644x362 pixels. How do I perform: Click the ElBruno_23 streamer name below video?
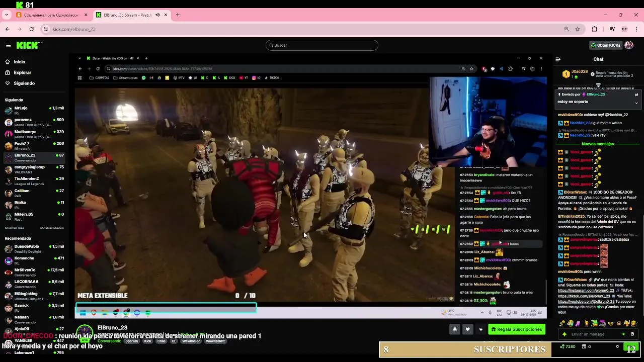point(112,328)
